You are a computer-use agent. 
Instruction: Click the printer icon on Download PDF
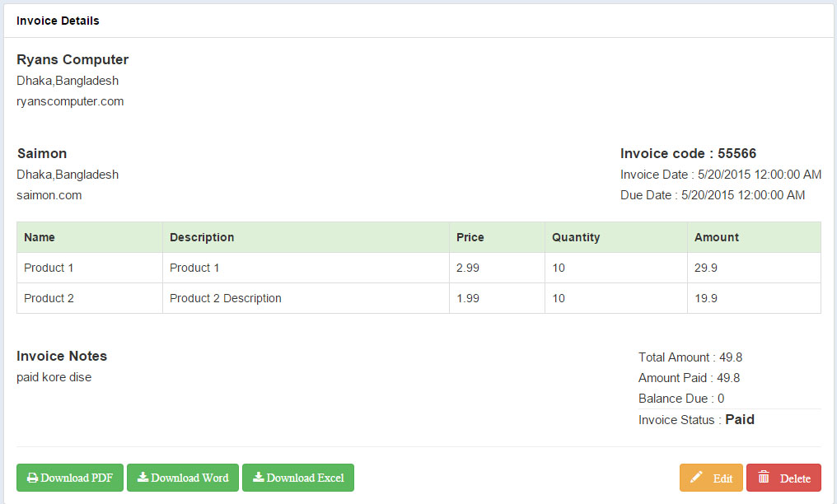pos(32,478)
